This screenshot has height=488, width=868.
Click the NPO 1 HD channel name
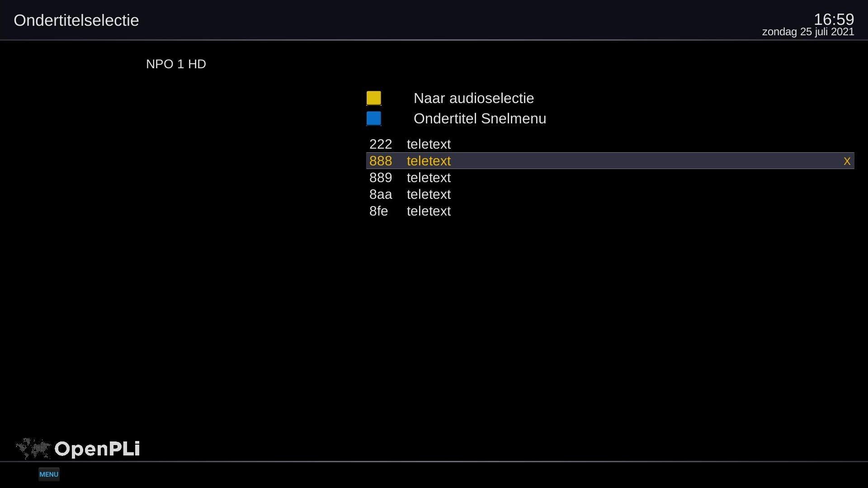[176, 64]
